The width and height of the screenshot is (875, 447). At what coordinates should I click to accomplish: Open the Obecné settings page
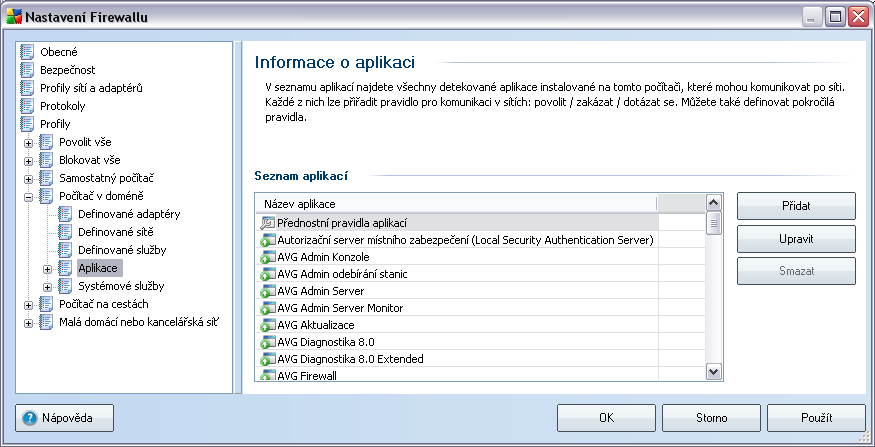coord(59,52)
